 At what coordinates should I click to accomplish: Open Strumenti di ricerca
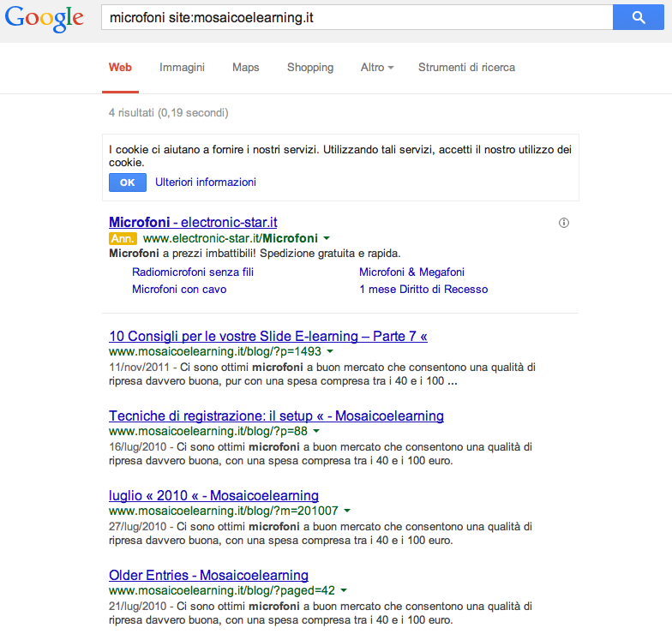pos(466,68)
